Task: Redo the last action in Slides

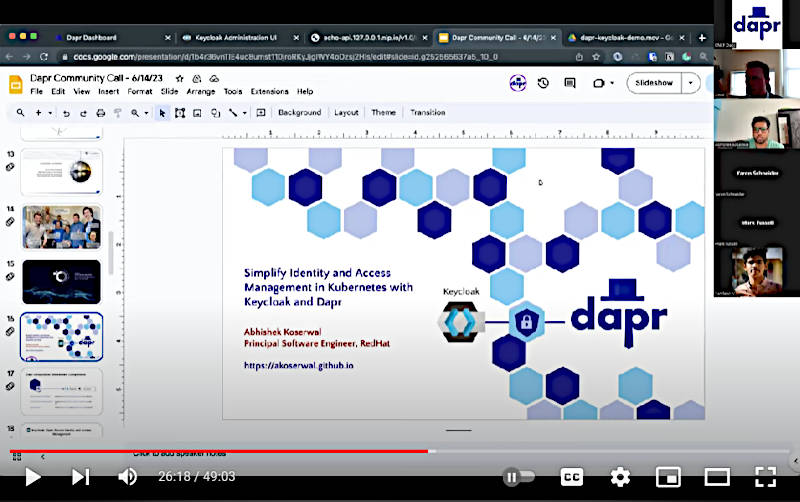Action: pos(83,113)
